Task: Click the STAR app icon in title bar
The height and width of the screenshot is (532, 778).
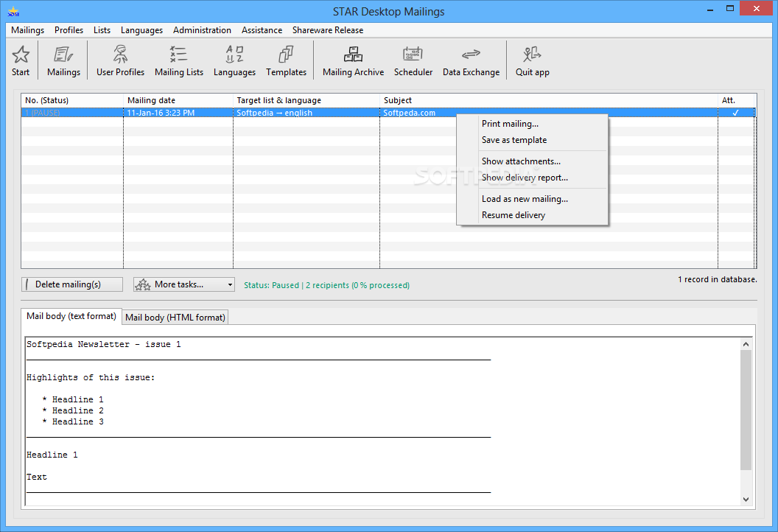Action: (13, 11)
